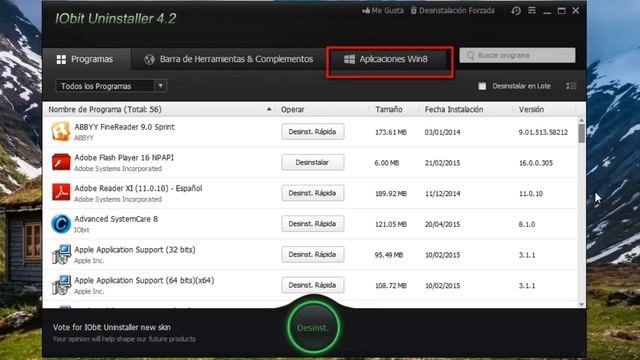
Task: Switch to the Programas tab
Action: (x=85, y=59)
